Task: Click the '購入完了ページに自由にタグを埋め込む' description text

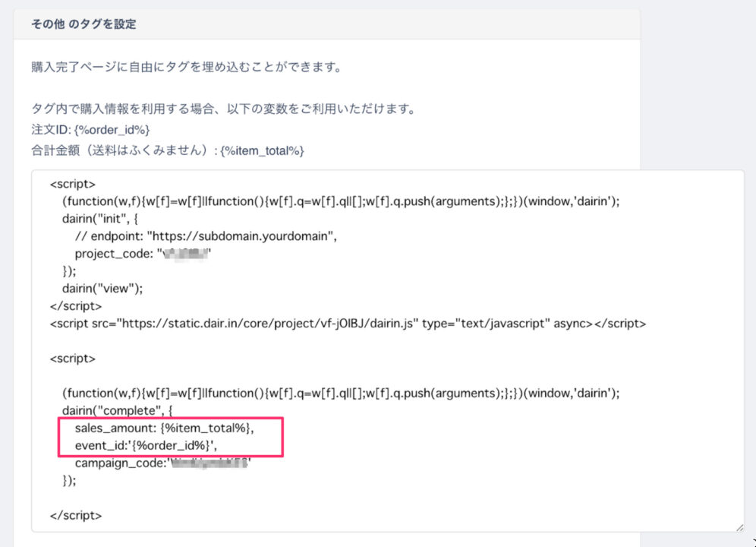Action: (x=186, y=67)
